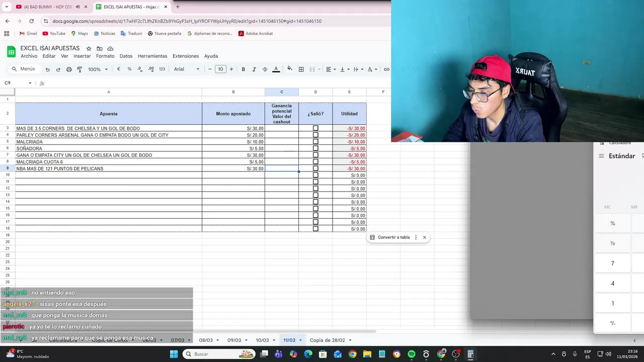Increase font size with plus button
This screenshot has height=362, width=644.
(231, 69)
